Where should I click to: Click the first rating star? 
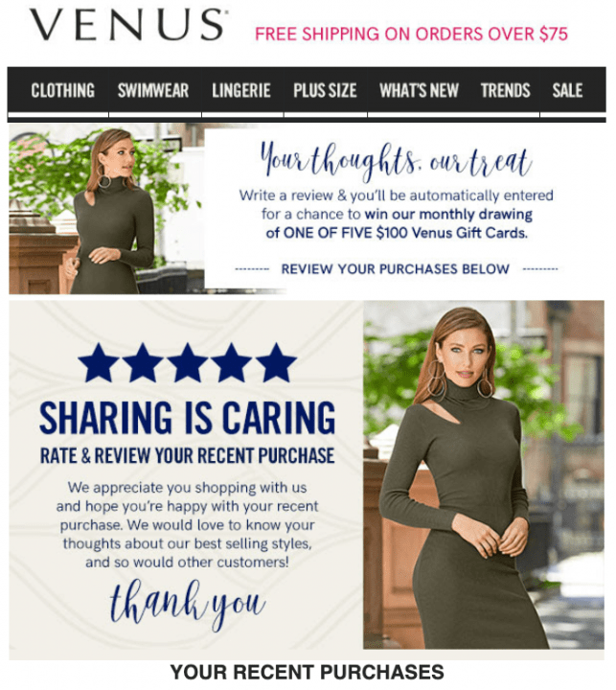click(x=99, y=363)
